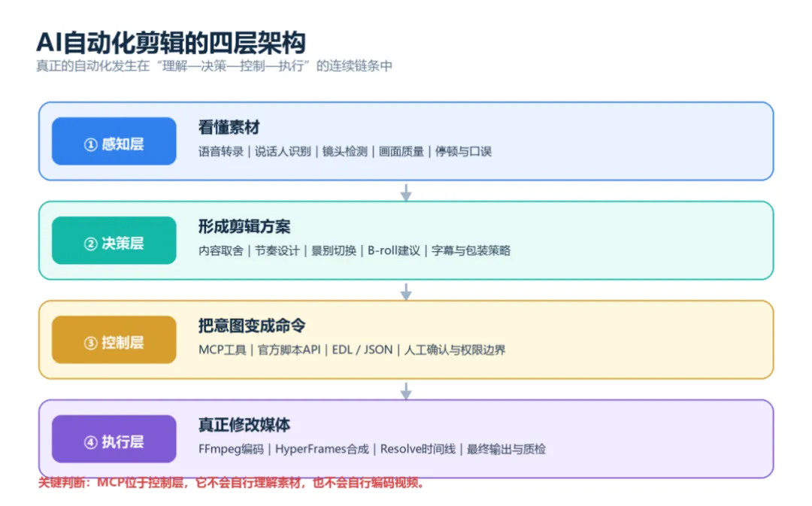
Task: Click the green "② 决策层" badge
Action: [114, 241]
